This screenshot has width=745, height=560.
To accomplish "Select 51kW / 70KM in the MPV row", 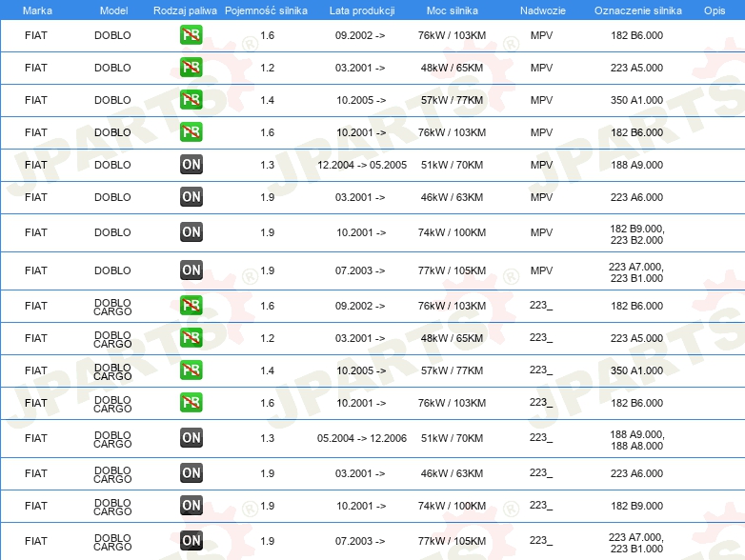I will point(452,165).
